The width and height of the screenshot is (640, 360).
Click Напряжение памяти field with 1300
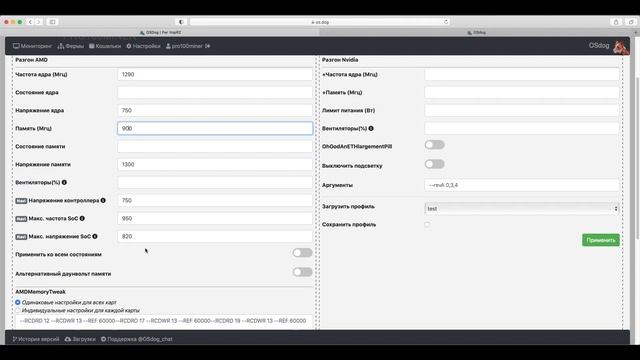(215, 164)
